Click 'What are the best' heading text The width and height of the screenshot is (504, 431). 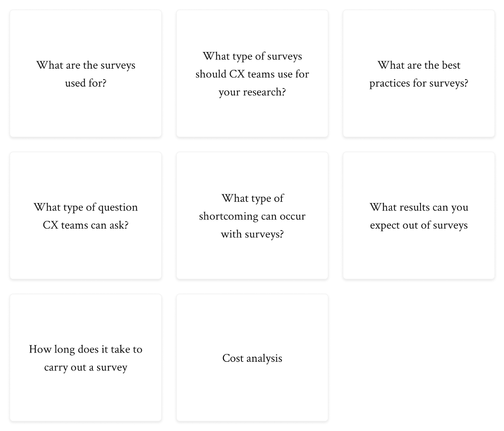[419, 65]
